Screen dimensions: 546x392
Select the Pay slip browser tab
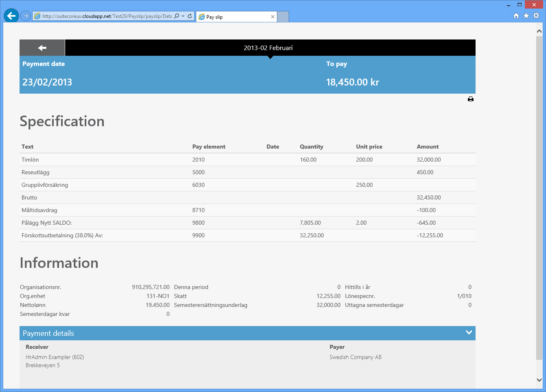point(237,17)
